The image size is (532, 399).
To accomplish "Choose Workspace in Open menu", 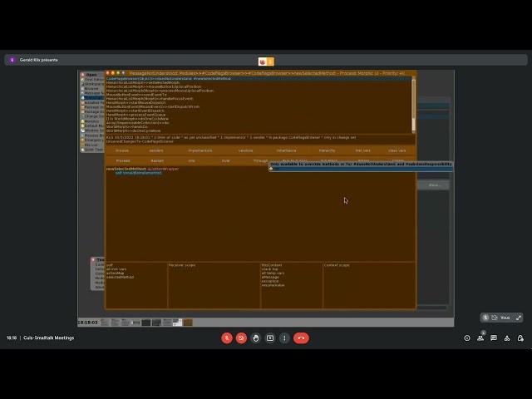I will (x=92, y=84).
